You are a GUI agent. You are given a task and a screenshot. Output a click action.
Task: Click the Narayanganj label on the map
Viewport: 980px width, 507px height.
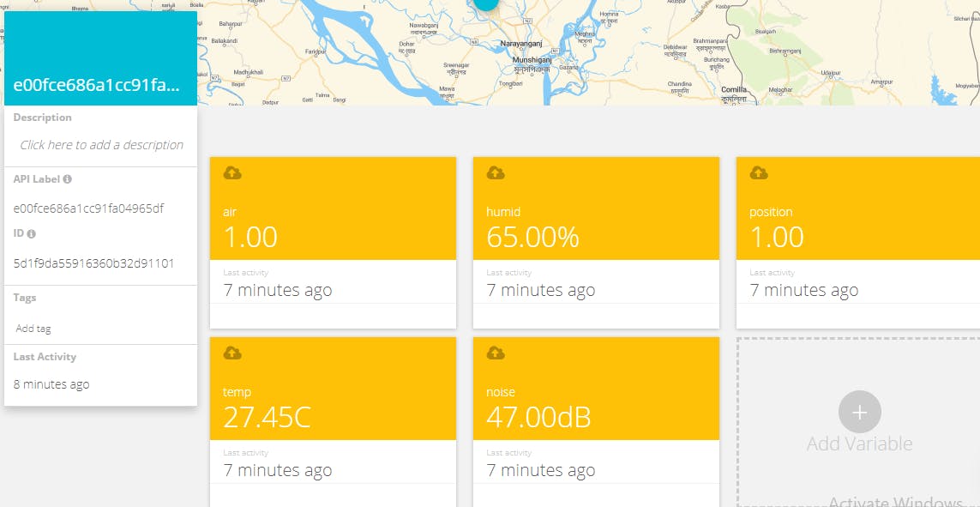520,44
